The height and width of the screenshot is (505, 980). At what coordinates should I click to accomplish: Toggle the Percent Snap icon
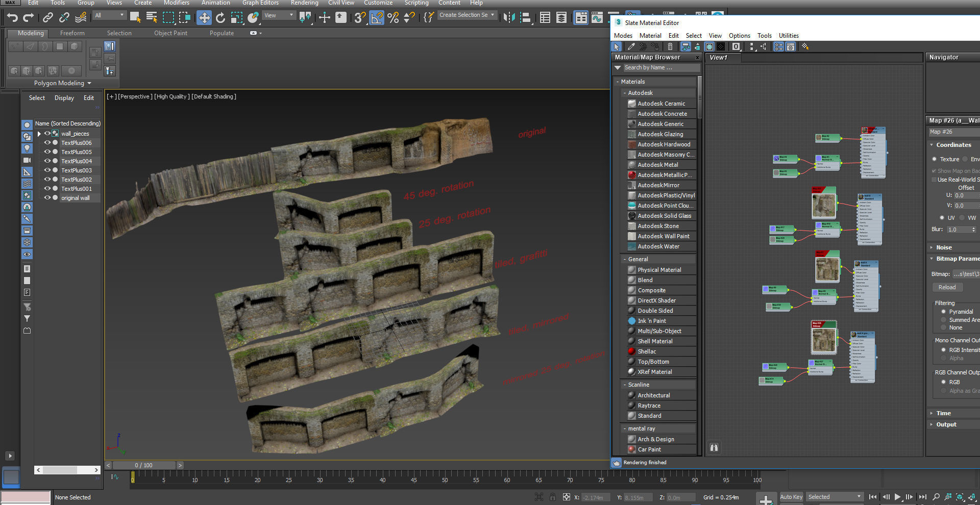click(393, 18)
